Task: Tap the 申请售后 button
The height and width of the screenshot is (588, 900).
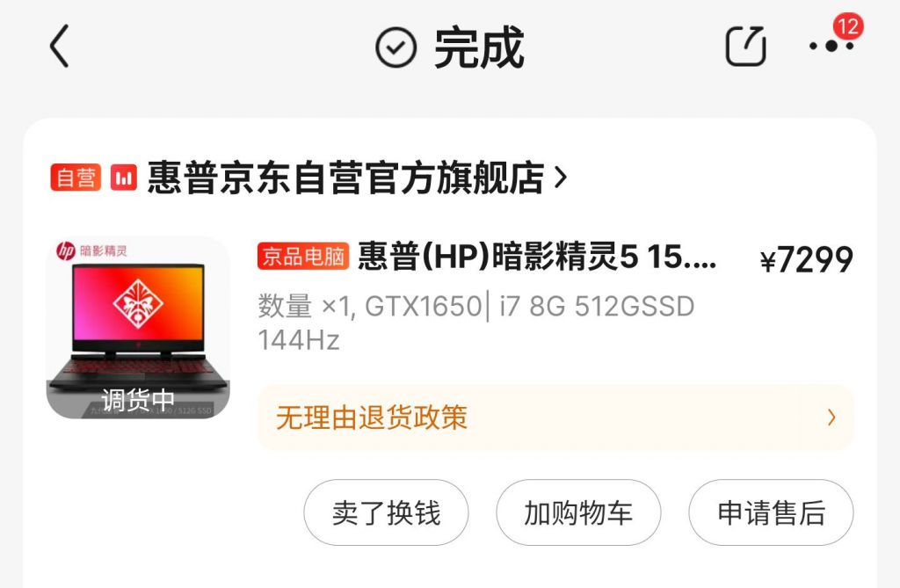Action: point(771,512)
